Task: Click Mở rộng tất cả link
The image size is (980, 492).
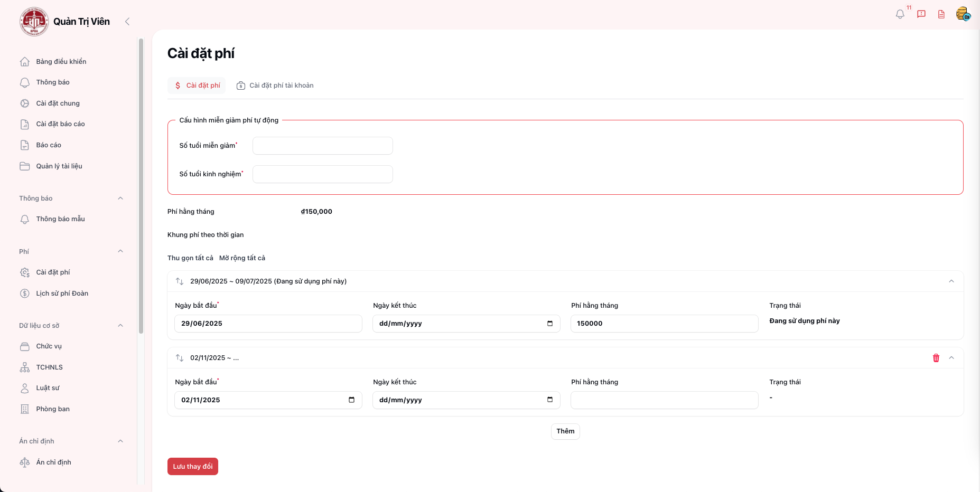Action: [242, 258]
